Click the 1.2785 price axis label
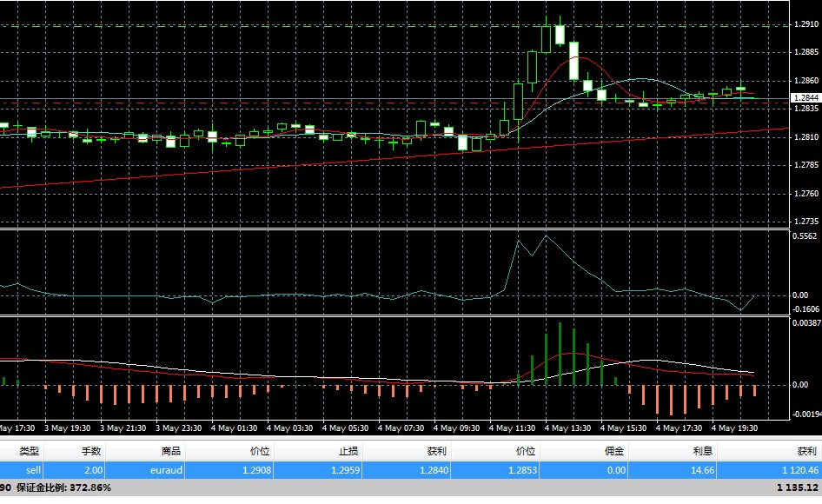Image resolution: width=822 pixels, height=504 pixels. click(x=806, y=165)
